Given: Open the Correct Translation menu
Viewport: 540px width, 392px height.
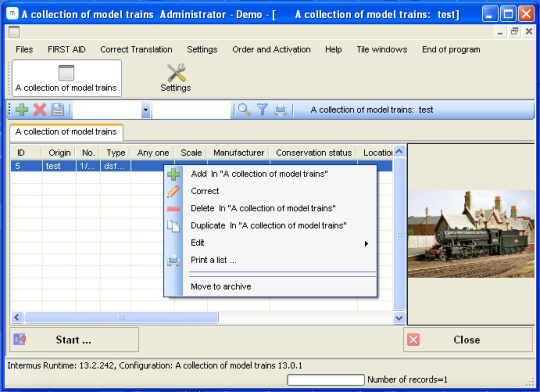Looking at the screenshot, I should [136, 50].
